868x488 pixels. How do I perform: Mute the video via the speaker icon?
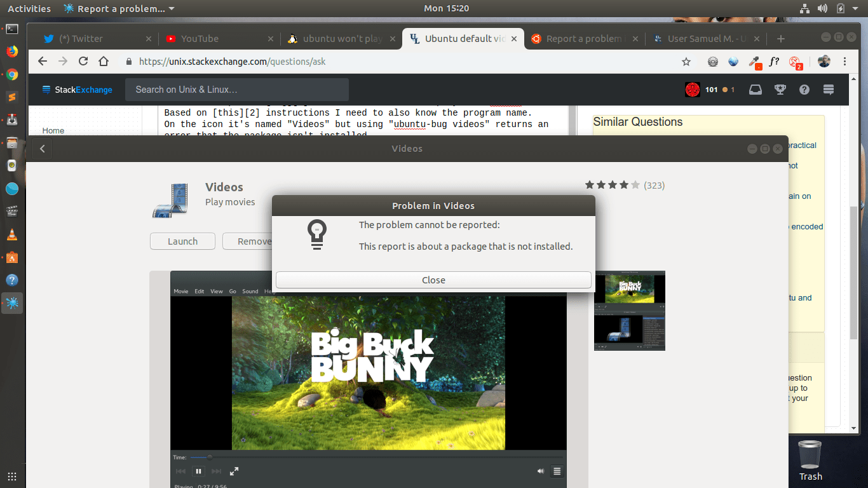coord(540,471)
